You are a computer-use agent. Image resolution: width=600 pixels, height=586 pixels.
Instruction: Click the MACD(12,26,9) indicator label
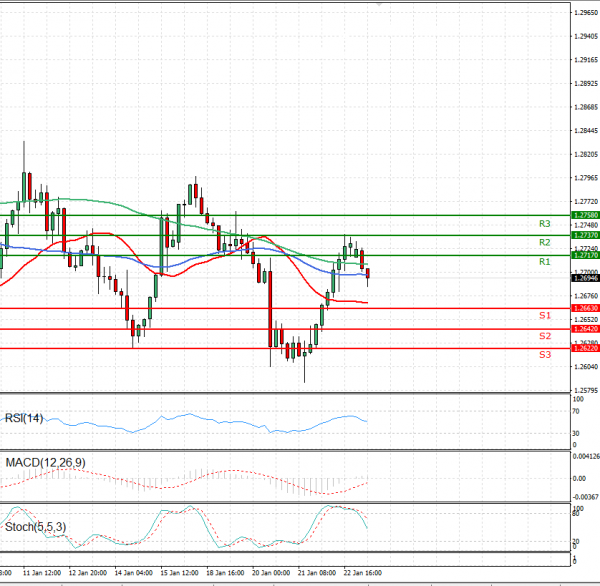[46, 463]
